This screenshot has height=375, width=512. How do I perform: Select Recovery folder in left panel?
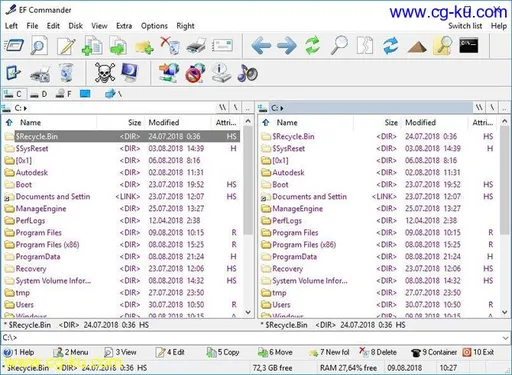click(x=122, y=268)
